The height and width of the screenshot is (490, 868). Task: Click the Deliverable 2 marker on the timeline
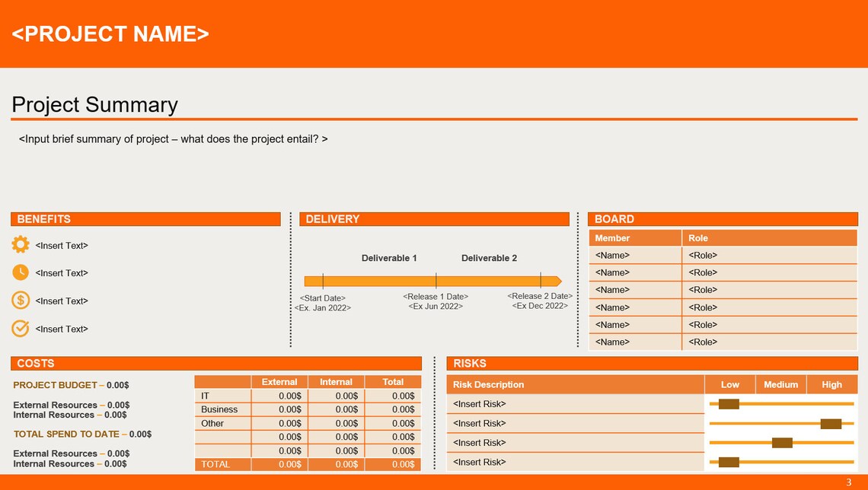(488, 258)
